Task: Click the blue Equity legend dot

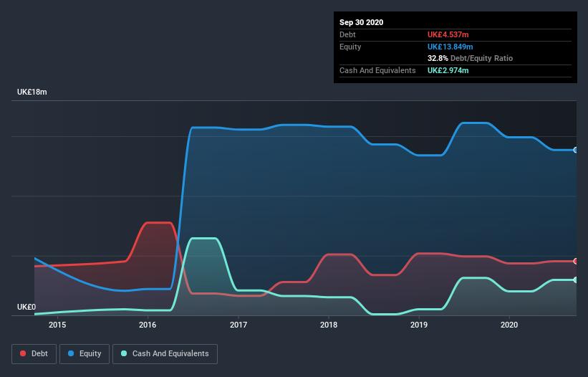Action: coord(71,353)
